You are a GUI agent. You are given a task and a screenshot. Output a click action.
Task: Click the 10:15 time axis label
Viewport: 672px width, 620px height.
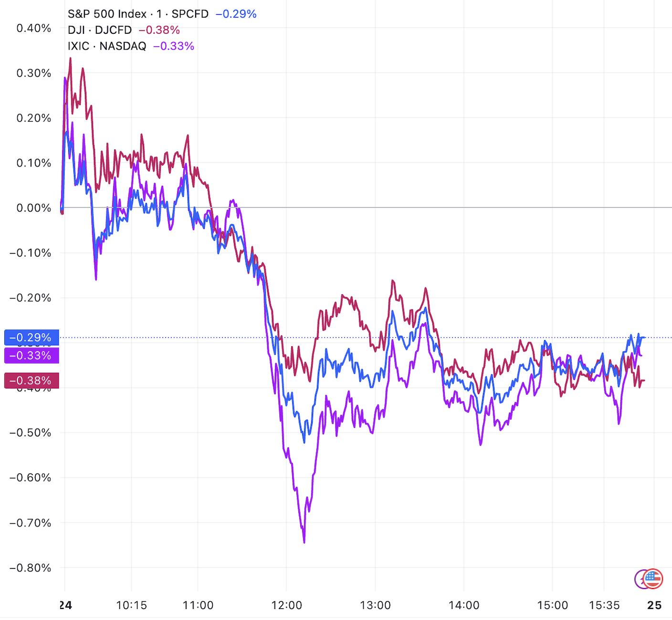132,605
